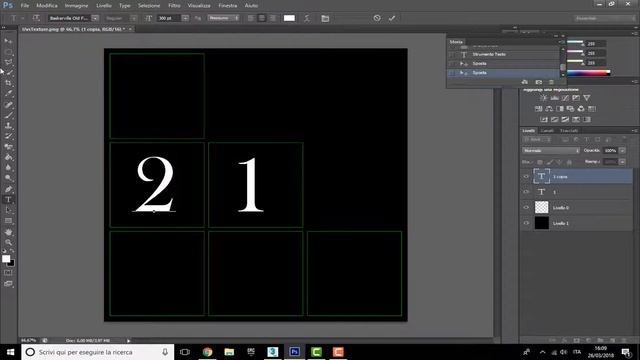This screenshot has height=360, width=640.
Task: Select the Zoom tool
Action: (8, 242)
